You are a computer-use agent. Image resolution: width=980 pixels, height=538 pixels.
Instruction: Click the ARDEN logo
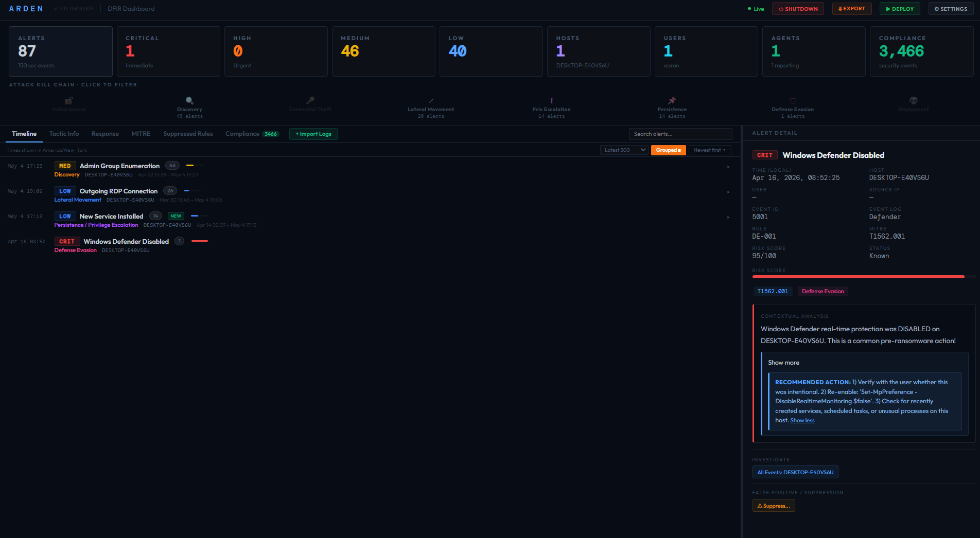coord(26,9)
